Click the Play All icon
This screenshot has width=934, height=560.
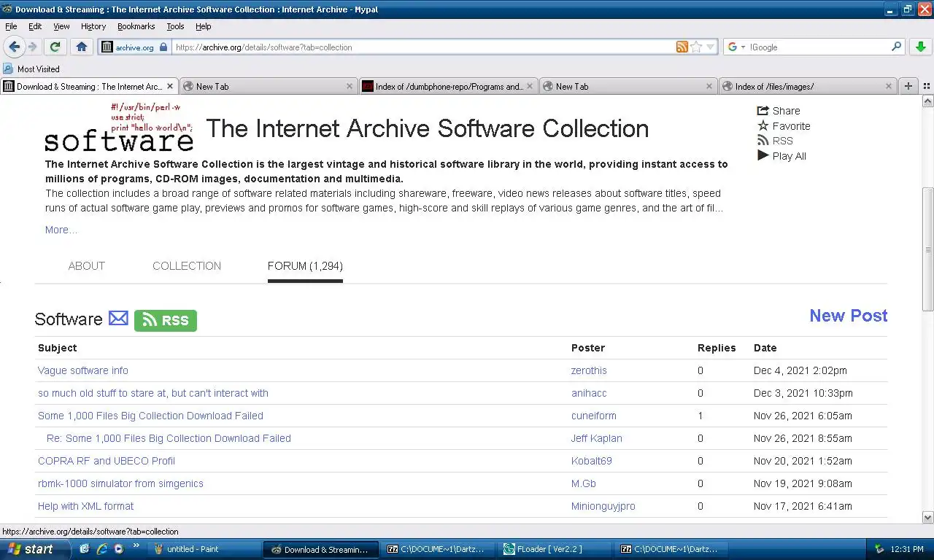click(763, 155)
